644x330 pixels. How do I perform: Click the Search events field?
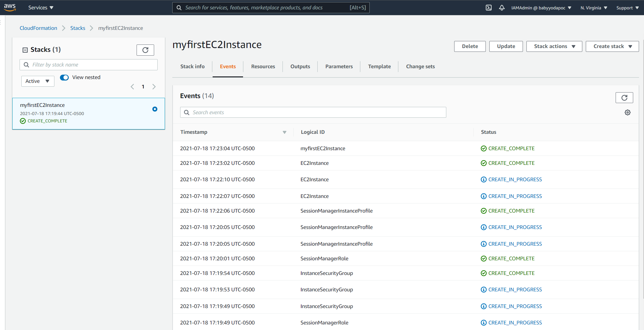pos(313,112)
